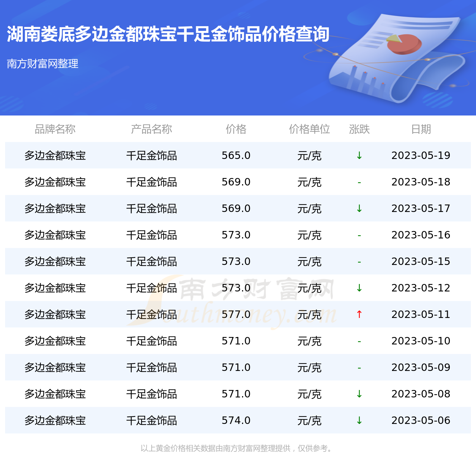The height and width of the screenshot is (463, 476).
Task: Click the subtitle 南方财富网整理
Action: point(42,64)
